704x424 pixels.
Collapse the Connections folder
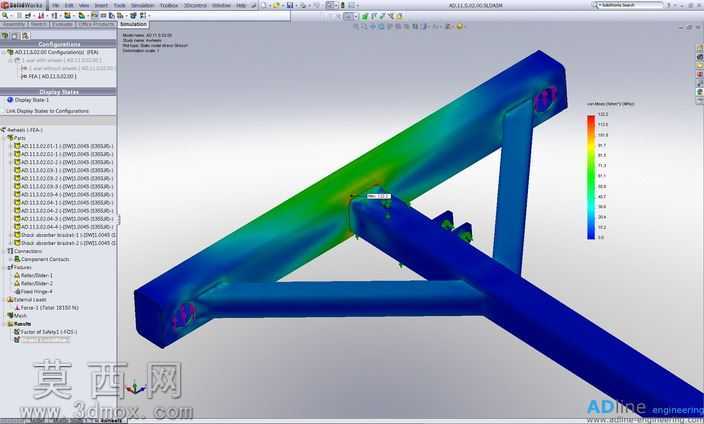[x=4, y=252]
